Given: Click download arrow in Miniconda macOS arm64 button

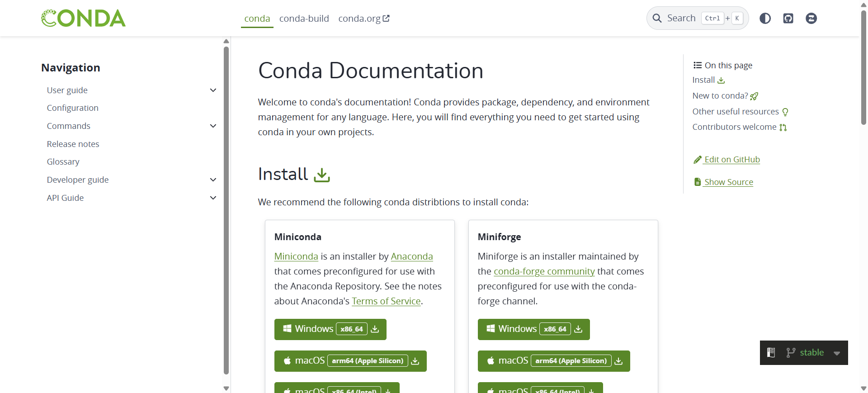Looking at the screenshot, I should 415,361.
